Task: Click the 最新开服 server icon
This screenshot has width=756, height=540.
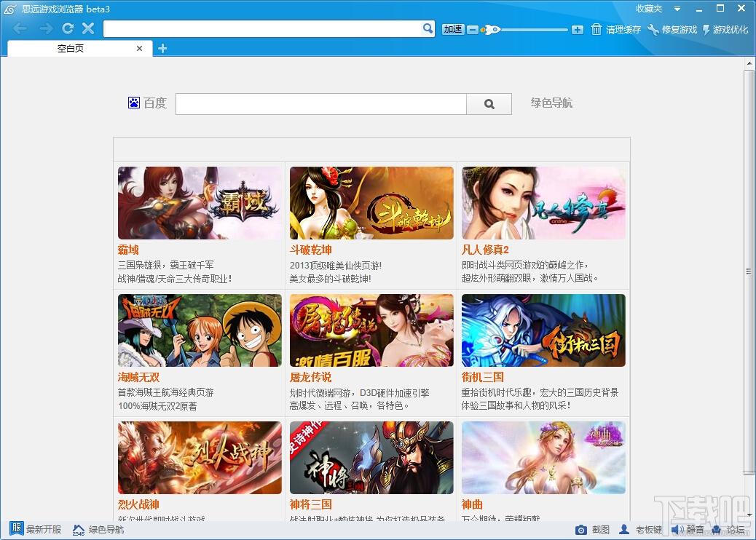Action: [16, 528]
